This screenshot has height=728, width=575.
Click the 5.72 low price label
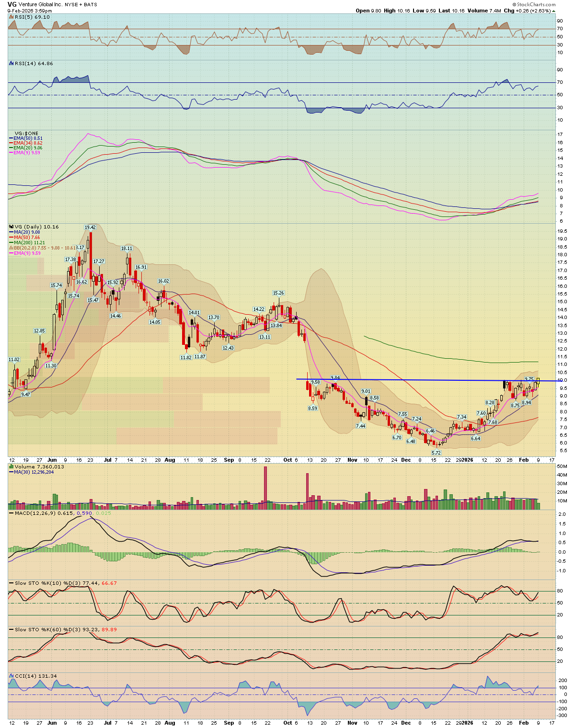[436, 453]
